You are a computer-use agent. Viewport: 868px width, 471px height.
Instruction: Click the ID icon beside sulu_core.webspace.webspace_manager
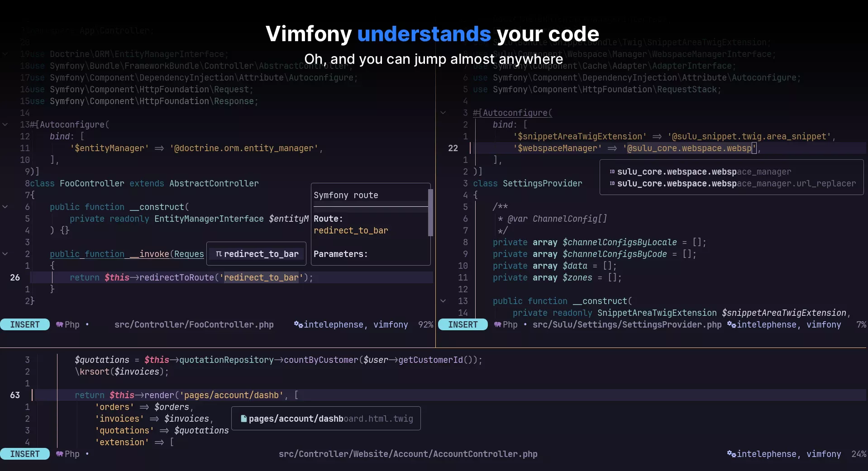pyautogui.click(x=612, y=172)
